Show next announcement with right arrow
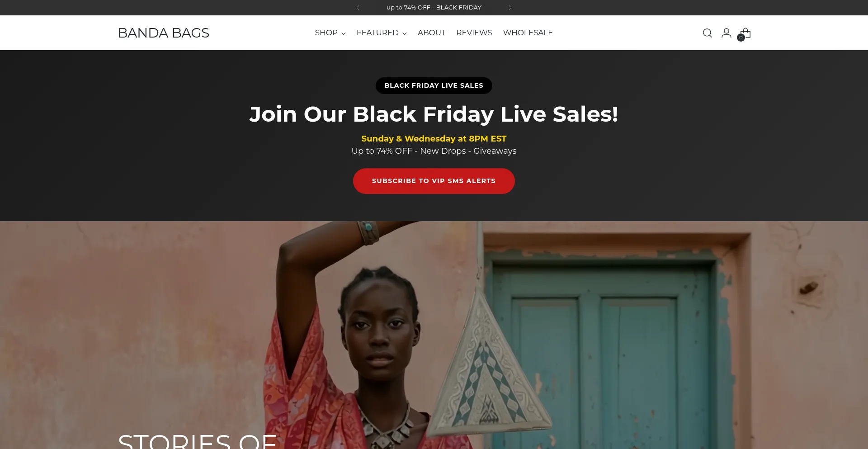 point(510,8)
